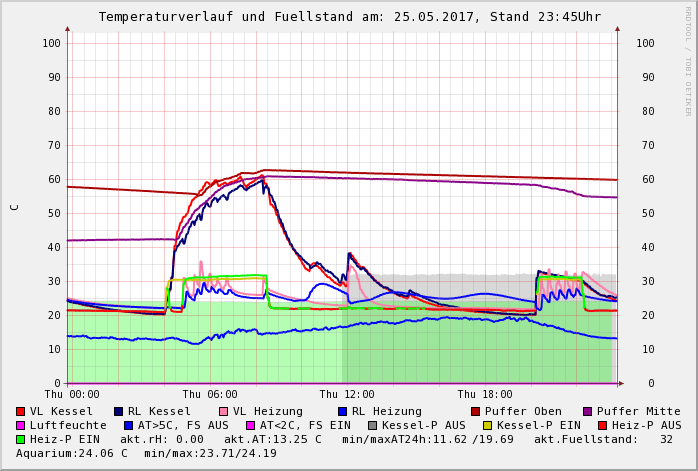Click the magenta Luftfeuchte legend swatch
This screenshot has width=698, height=471.
click(21, 425)
